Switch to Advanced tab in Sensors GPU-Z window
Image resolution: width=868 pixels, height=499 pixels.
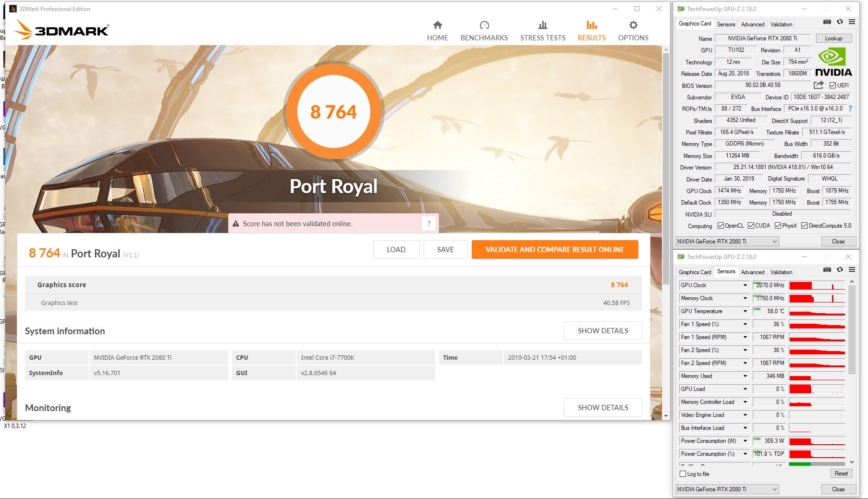click(753, 272)
